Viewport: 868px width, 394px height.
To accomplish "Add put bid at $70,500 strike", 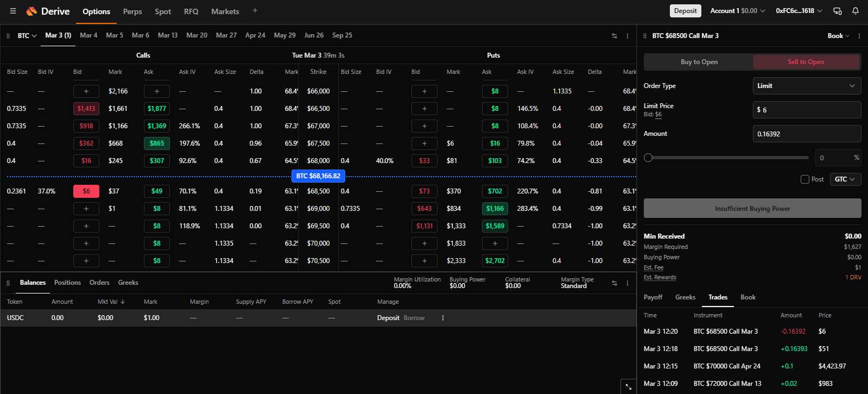I will point(425,261).
